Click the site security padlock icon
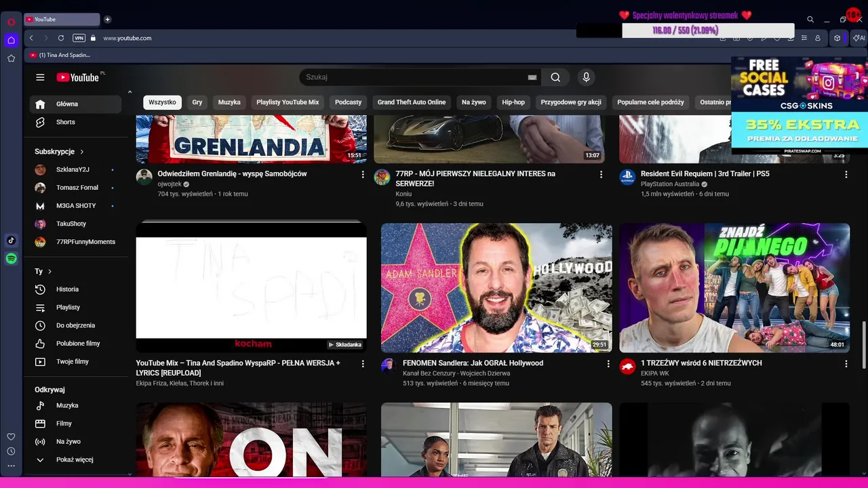Image resolution: width=868 pixels, height=488 pixels. click(93, 38)
